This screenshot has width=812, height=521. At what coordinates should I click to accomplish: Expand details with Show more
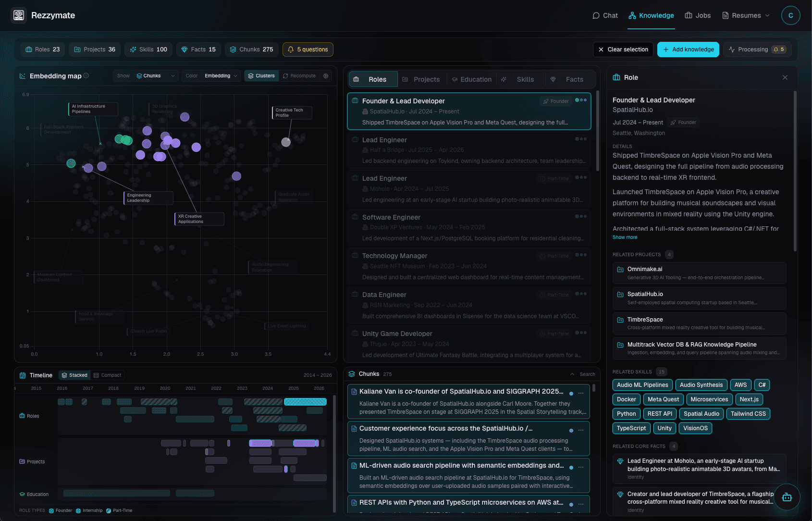click(625, 237)
